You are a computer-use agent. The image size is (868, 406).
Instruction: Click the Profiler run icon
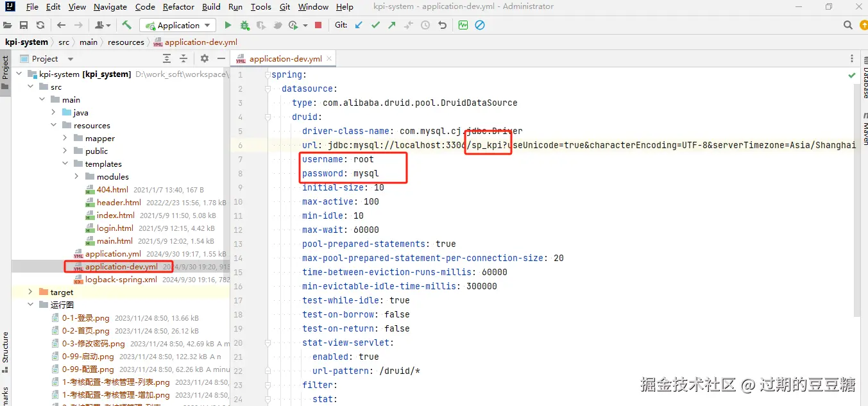[x=278, y=25]
